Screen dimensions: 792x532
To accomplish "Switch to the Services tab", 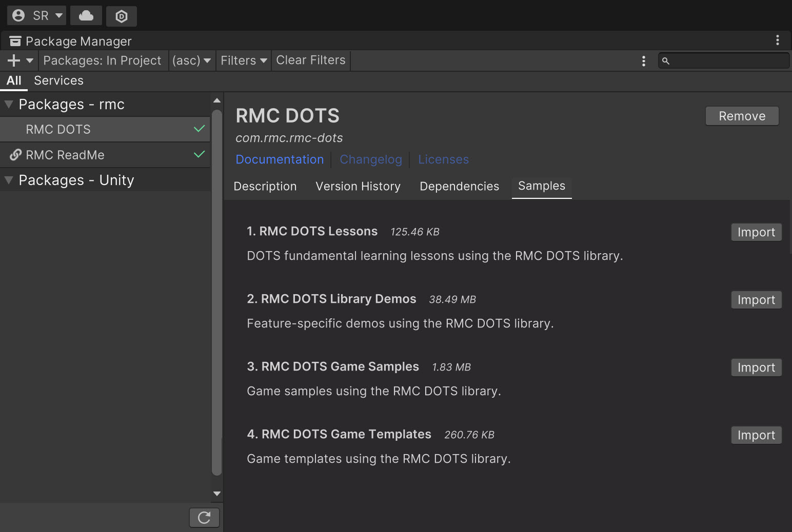I will coord(58,80).
